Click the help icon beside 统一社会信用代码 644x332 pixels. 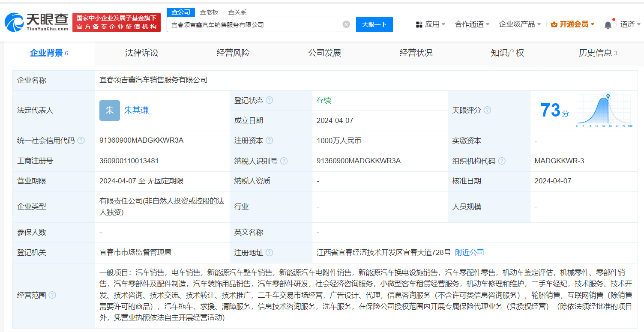pyautogui.click(x=81, y=141)
